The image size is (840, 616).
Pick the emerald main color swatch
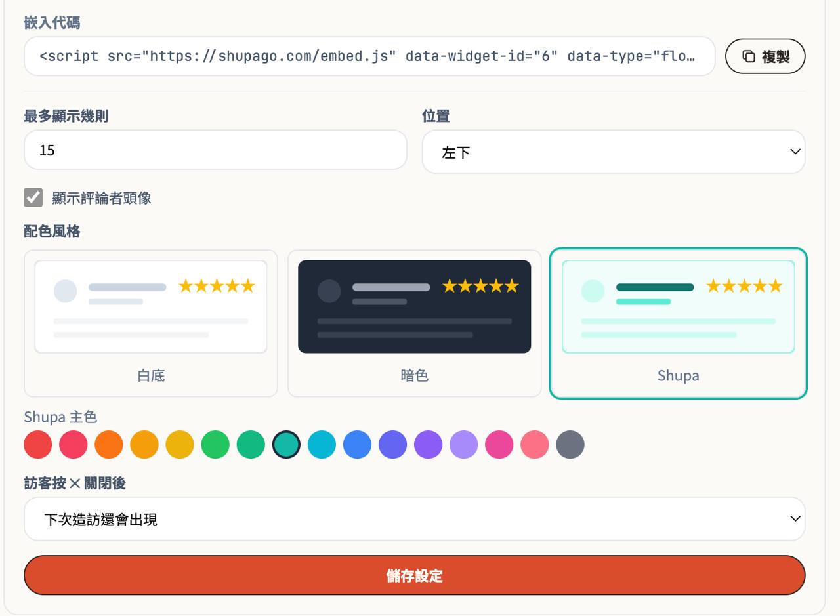251,445
